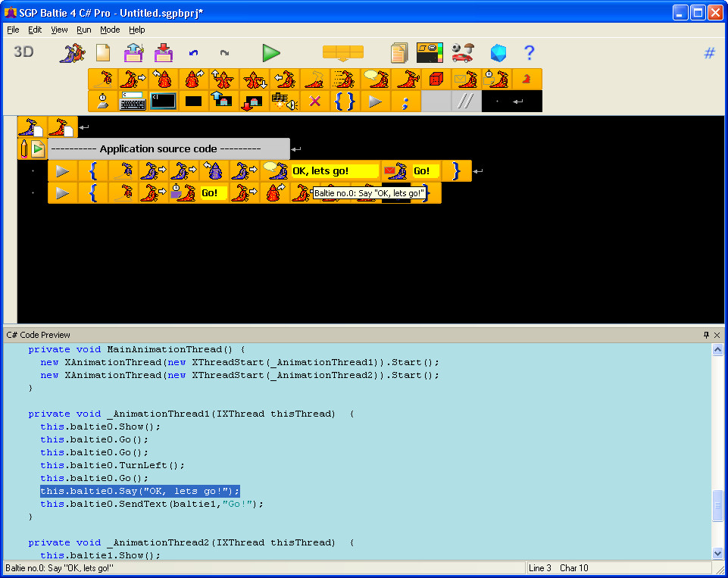Select the Show Baltie command in palette
This screenshot has height=578, width=728.
click(x=103, y=80)
